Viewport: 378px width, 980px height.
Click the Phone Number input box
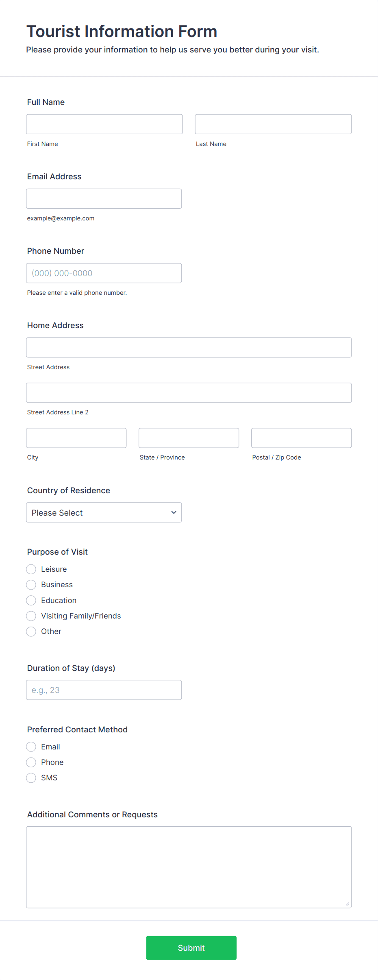click(x=104, y=273)
